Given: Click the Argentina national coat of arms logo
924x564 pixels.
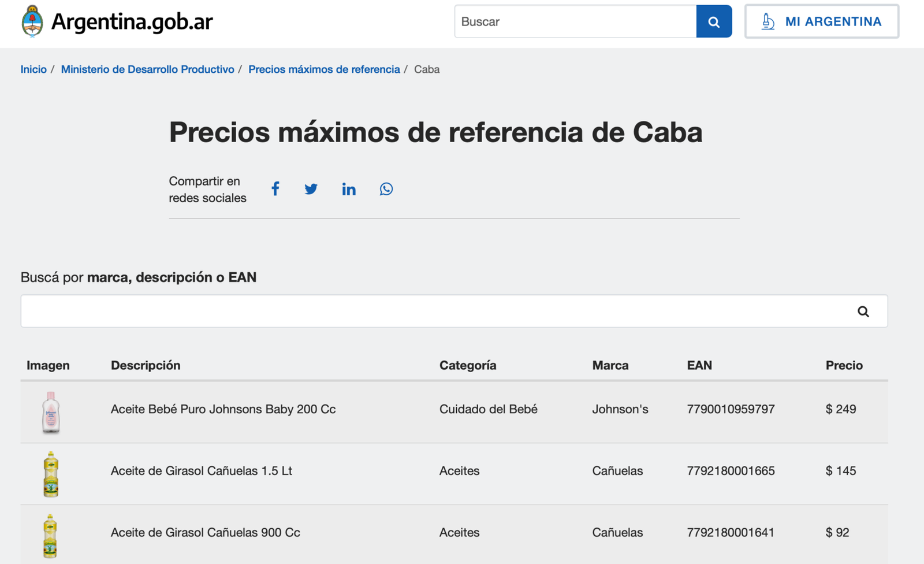Looking at the screenshot, I should (x=32, y=21).
